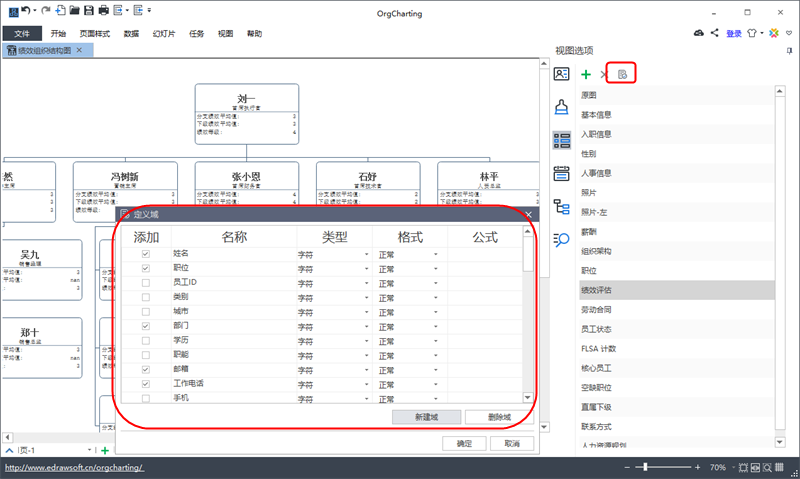
Task: Click the share icon
Action: [x=715, y=33]
